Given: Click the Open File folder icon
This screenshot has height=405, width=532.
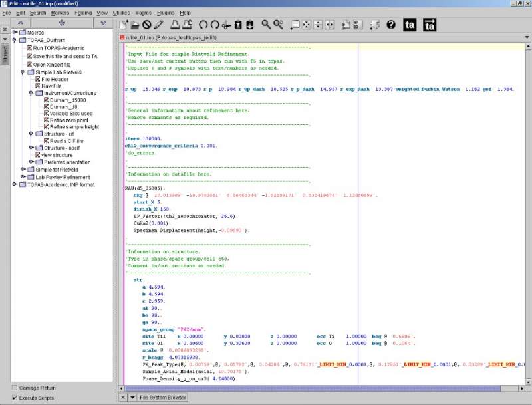Looking at the screenshot, I should [135, 25].
